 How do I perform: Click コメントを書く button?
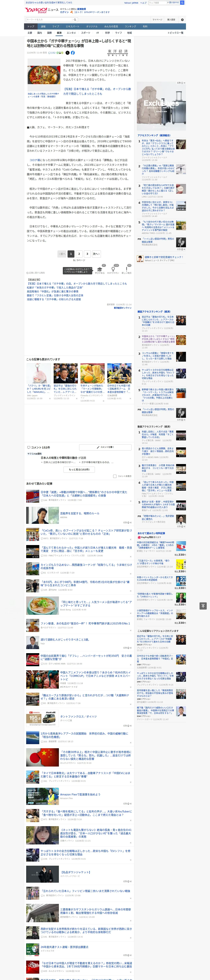(105, 447)
